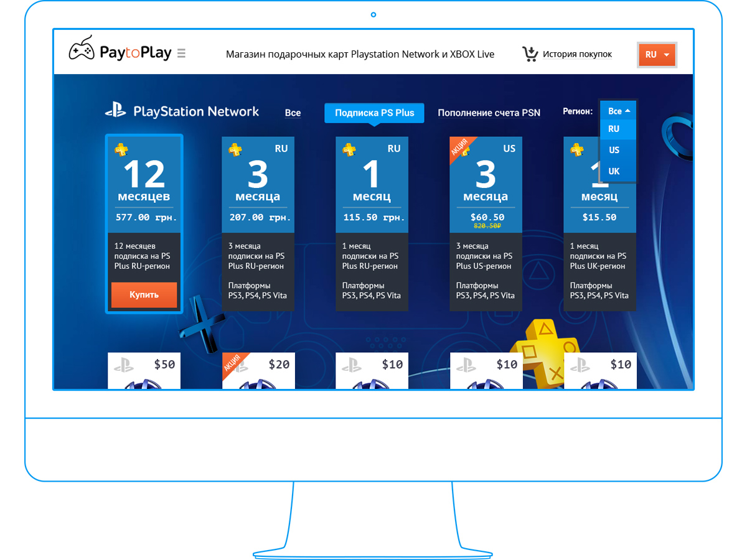The image size is (747, 560).
Task: Collapse the Регион Все dropdown
Action: (618, 111)
